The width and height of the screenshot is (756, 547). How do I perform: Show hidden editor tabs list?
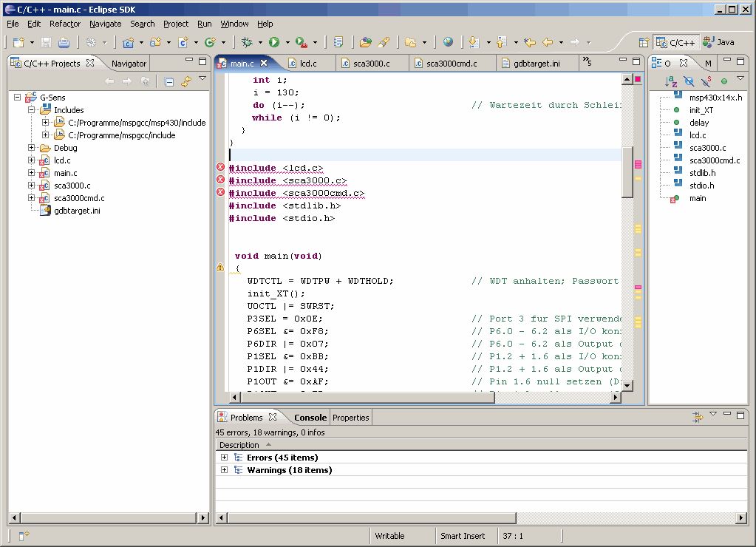[587, 61]
